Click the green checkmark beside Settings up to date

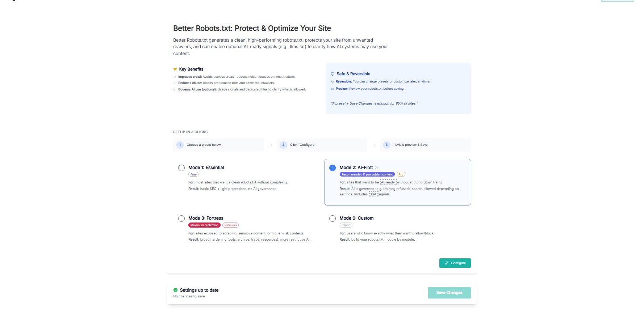175,289
